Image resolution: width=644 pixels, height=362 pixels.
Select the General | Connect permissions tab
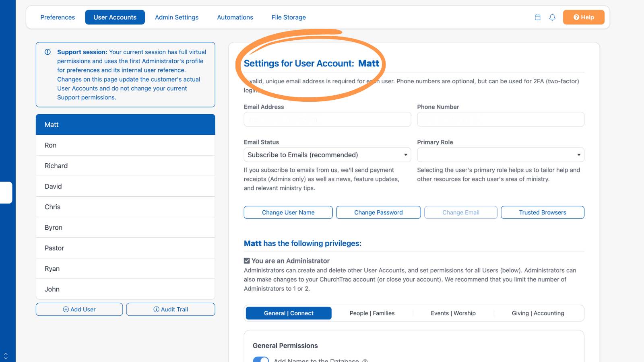tap(289, 313)
